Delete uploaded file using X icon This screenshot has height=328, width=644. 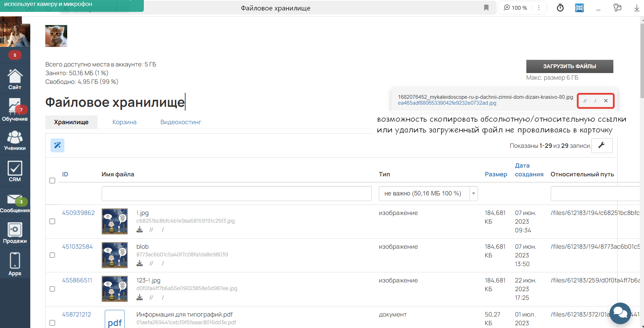coord(606,101)
